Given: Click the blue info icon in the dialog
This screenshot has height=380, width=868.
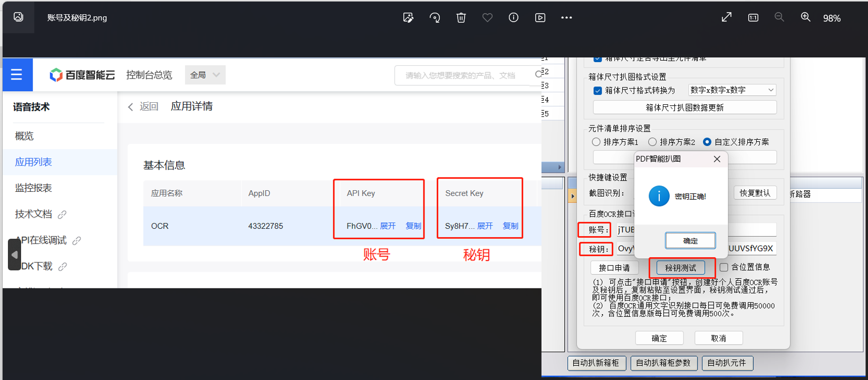Looking at the screenshot, I should tap(659, 196).
